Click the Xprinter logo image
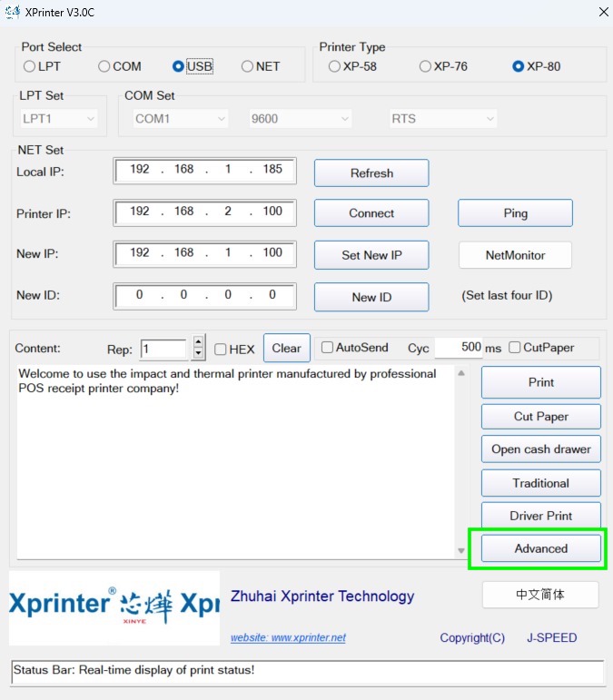The width and height of the screenshot is (613, 700). tap(114, 606)
